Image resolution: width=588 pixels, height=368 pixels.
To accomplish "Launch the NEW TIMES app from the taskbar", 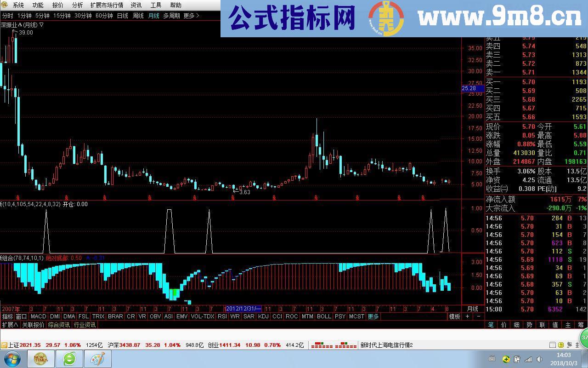I will [x=40, y=358].
